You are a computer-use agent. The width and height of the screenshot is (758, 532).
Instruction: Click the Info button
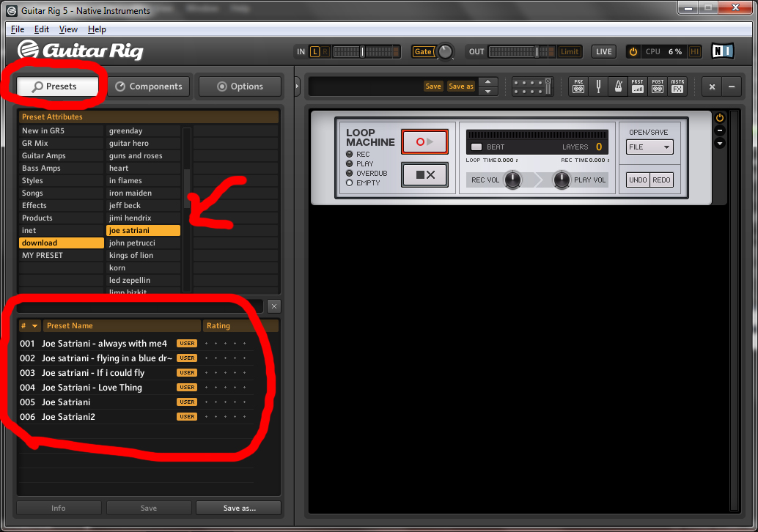click(x=59, y=508)
